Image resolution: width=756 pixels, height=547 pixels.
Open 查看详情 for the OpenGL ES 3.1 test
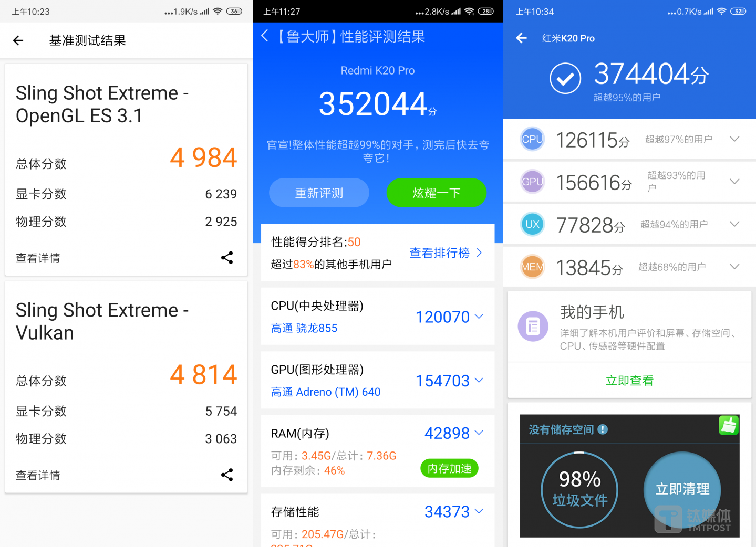(x=38, y=258)
